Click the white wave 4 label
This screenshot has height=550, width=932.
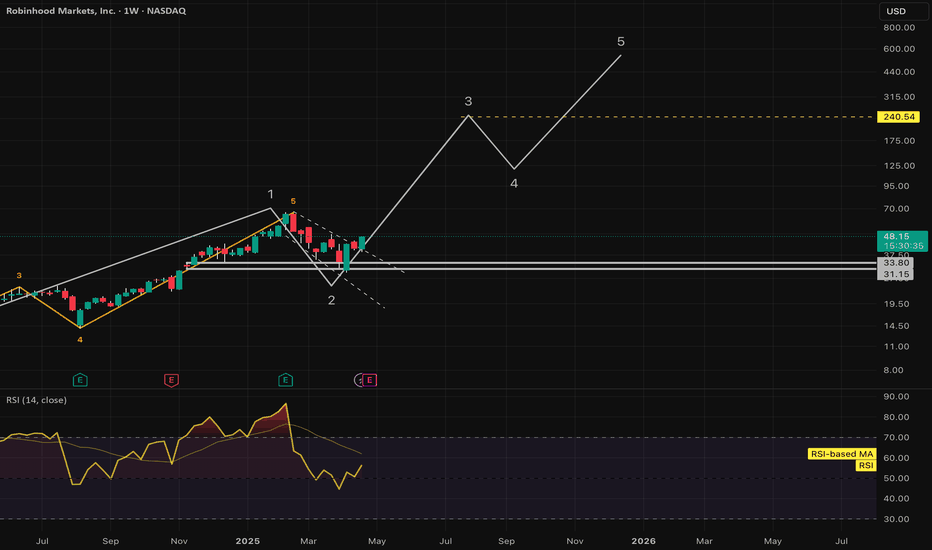pyautogui.click(x=514, y=184)
